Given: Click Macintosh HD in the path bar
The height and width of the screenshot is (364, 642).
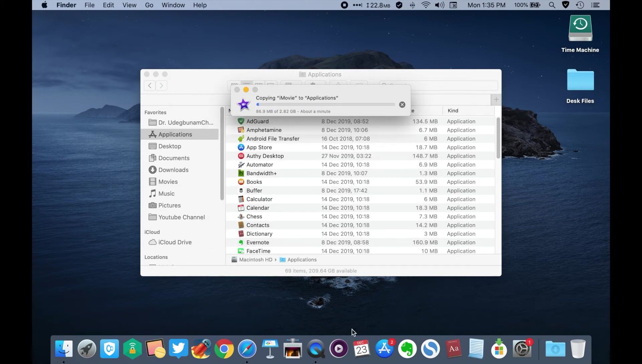Looking at the screenshot, I should tap(252, 260).
